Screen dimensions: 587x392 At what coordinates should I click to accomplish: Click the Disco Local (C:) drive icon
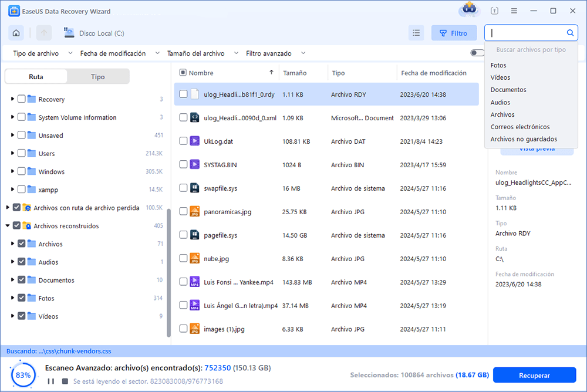coord(69,33)
